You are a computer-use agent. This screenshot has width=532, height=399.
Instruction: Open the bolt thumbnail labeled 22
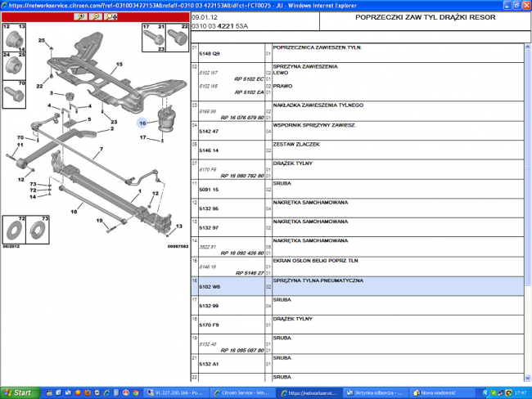177,38
